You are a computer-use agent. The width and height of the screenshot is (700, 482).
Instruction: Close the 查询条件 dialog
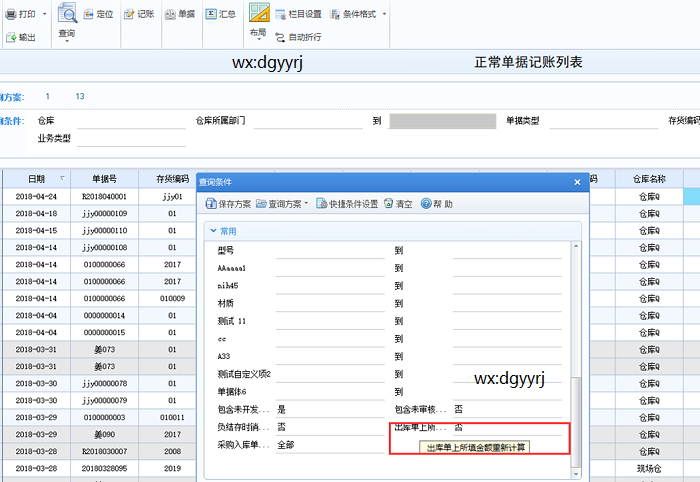point(577,182)
